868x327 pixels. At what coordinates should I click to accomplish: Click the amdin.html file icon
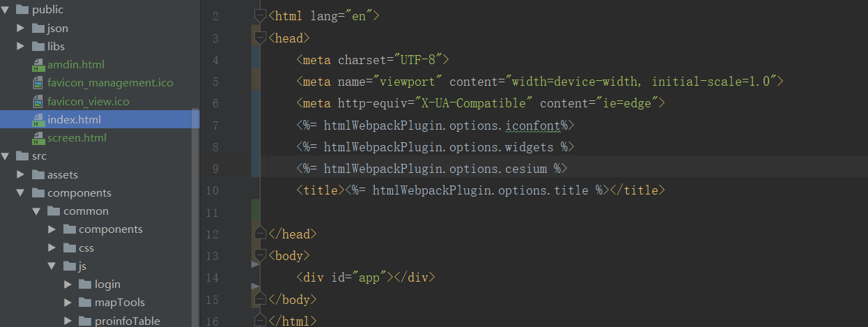(38, 65)
